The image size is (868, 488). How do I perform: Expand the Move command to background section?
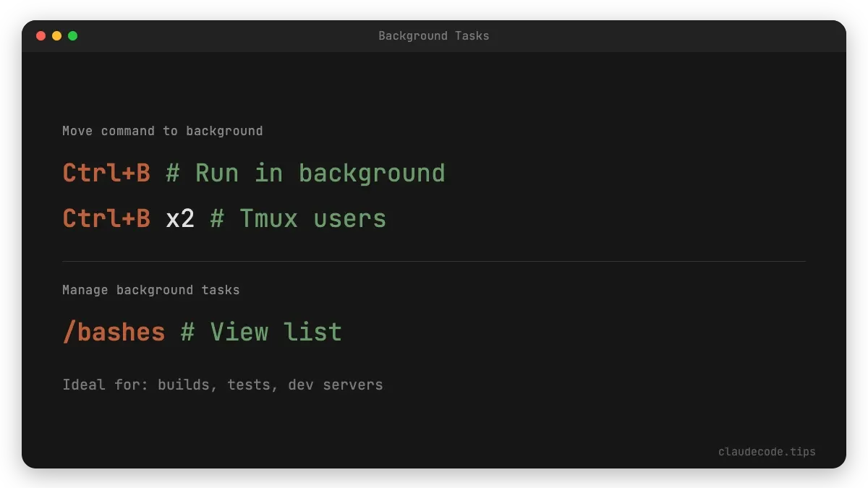click(x=162, y=130)
